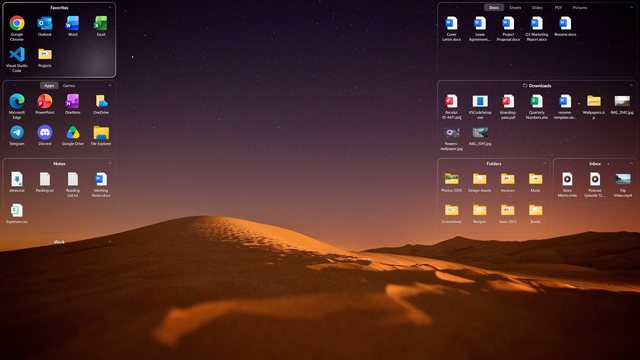Open OneDrive
The image size is (640, 360).
pyautogui.click(x=101, y=101)
